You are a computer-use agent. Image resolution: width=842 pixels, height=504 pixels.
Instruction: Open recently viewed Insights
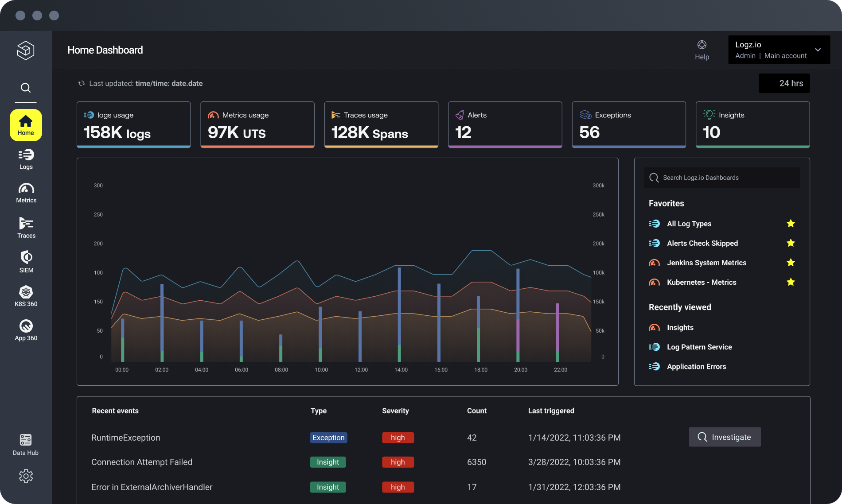pyautogui.click(x=680, y=327)
